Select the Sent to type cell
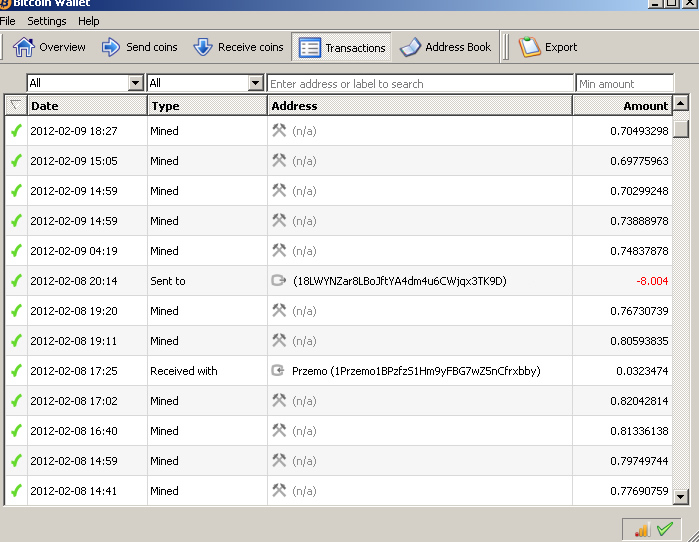 (207, 281)
